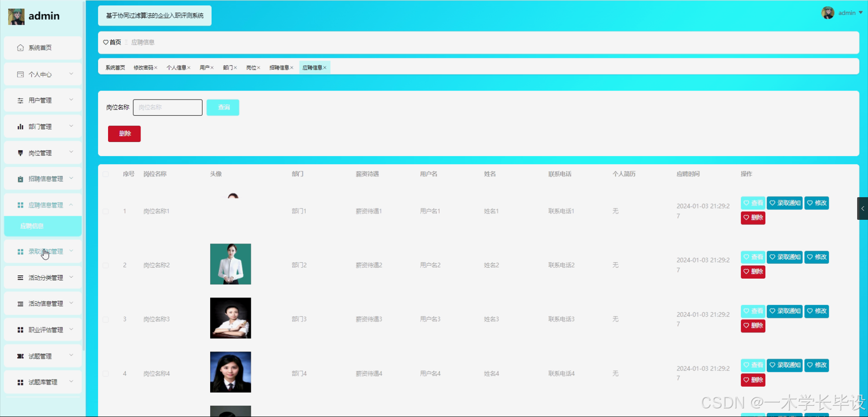Click the heart icon next to 首页 breadcrumb
This screenshot has width=868, height=417.
tap(106, 42)
